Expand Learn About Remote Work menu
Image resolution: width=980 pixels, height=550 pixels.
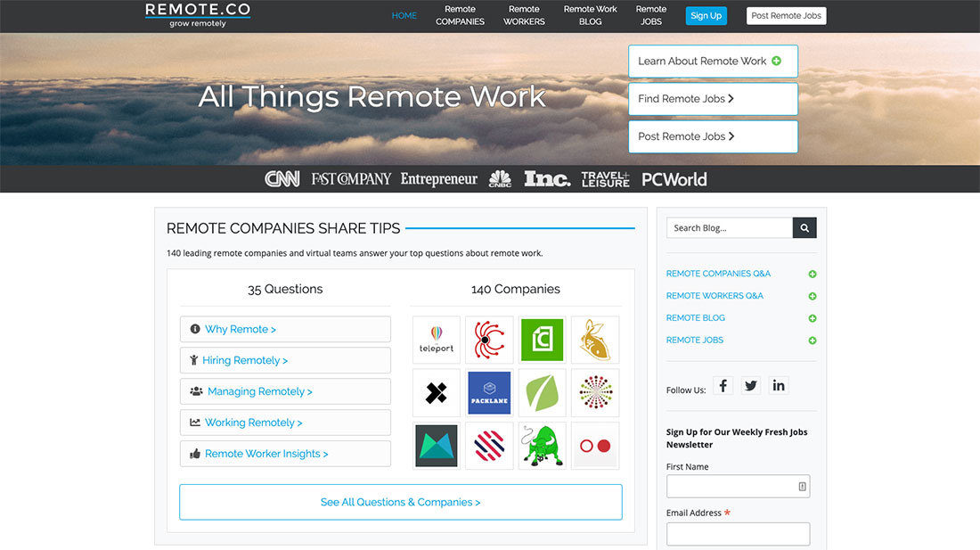713,62
